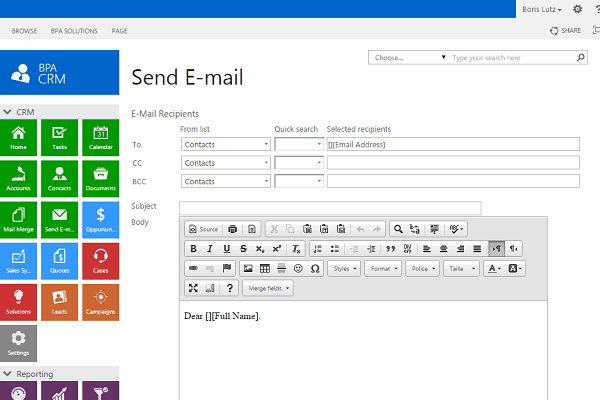Open the Solutions tile
Viewport: 600px width, 400px height.
(x=18, y=302)
